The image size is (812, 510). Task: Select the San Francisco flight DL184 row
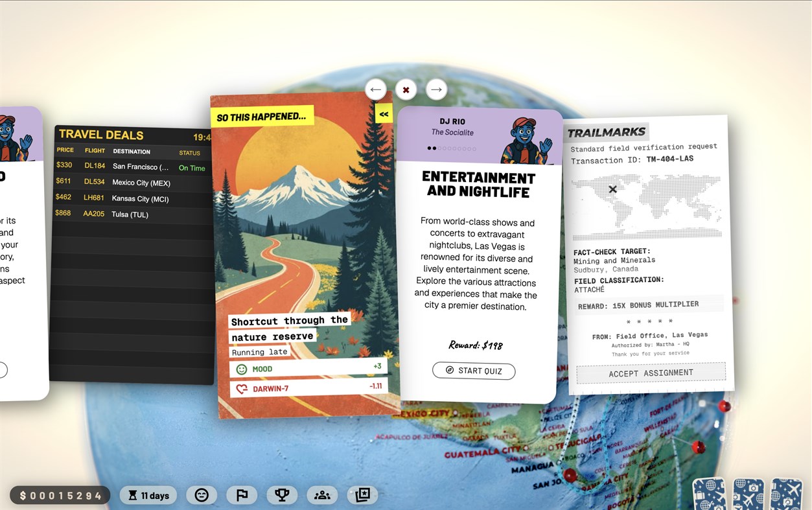(x=133, y=167)
